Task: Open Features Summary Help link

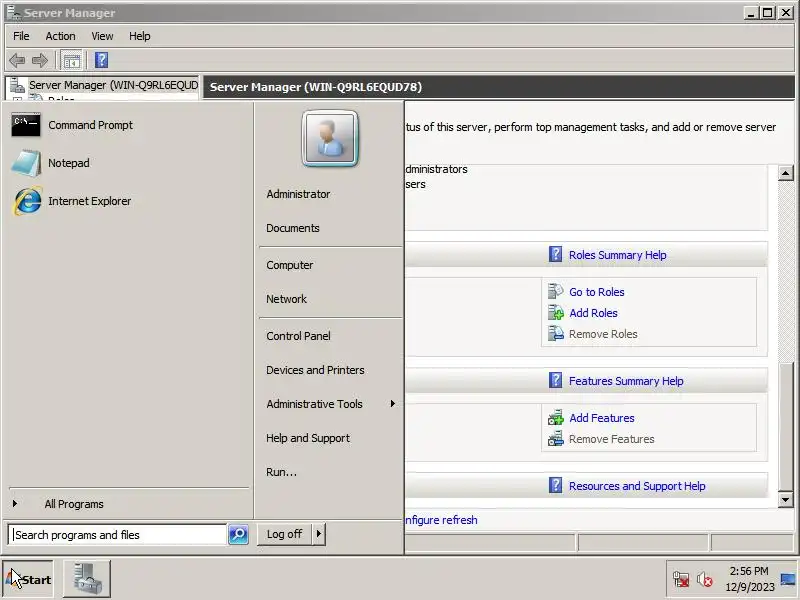Action: point(626,381)
